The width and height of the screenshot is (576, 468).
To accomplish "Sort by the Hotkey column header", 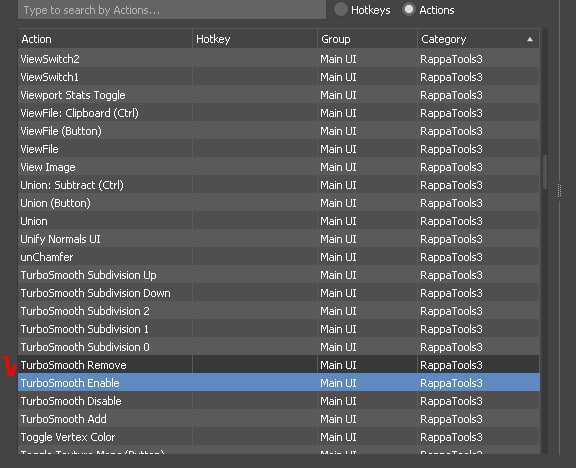I will [255, 39].
